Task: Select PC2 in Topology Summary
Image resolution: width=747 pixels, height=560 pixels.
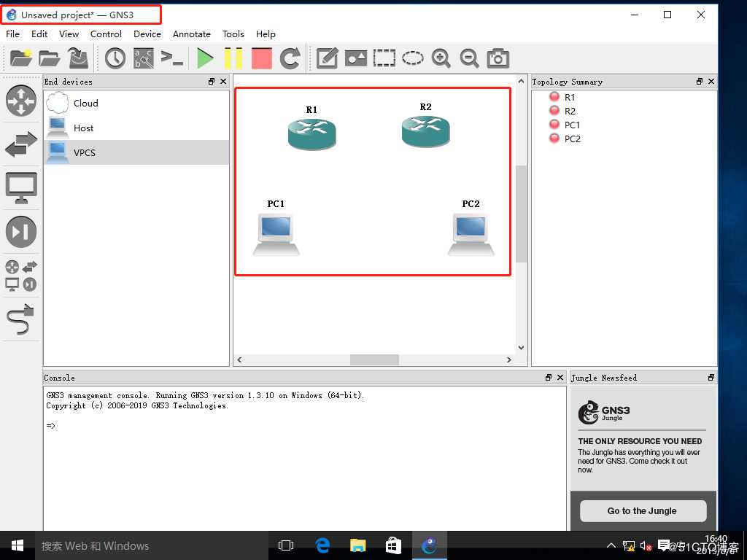Action: click(x=572, y=139)
